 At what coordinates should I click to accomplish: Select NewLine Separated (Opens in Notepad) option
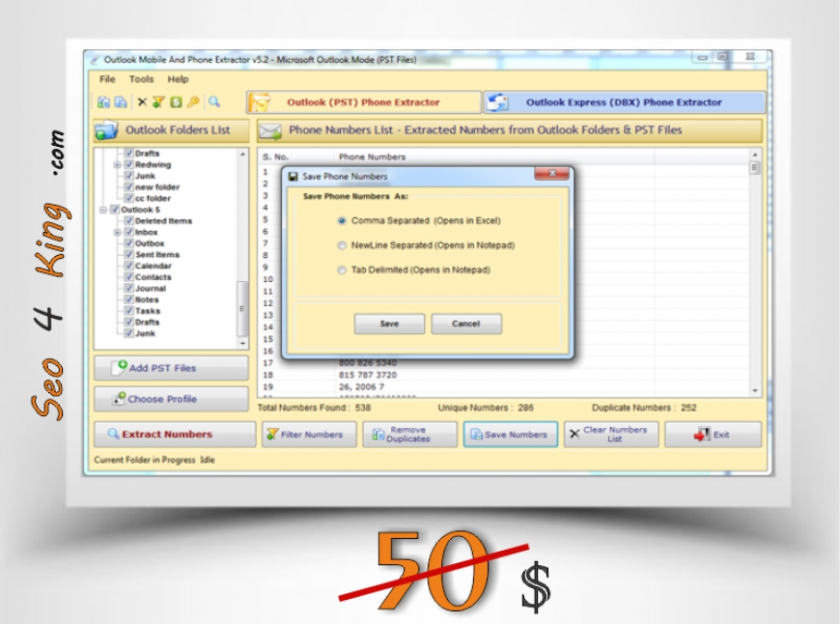[x=342, y=245]
